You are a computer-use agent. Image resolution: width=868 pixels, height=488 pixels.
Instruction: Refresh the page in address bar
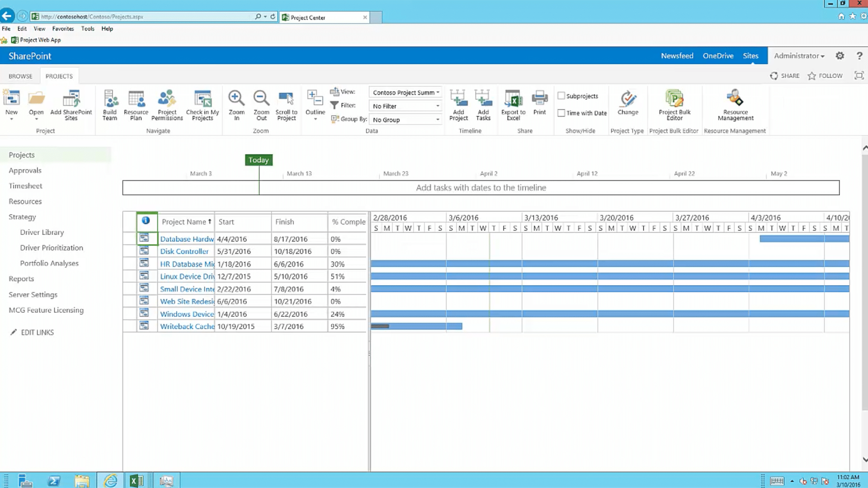273,16
